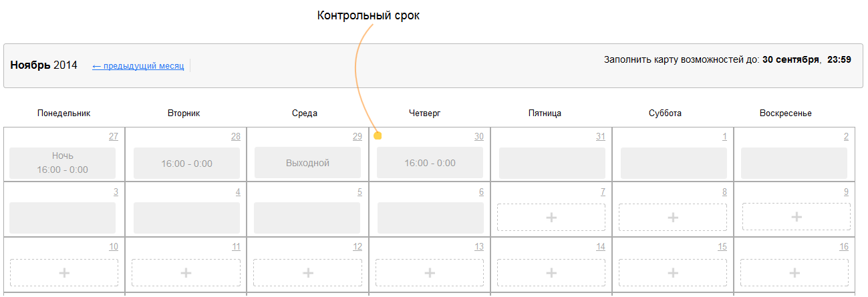Viewport: 868px width, 297px height.
Task: Click the plus icon for day 16
Action: coord(797,272)
